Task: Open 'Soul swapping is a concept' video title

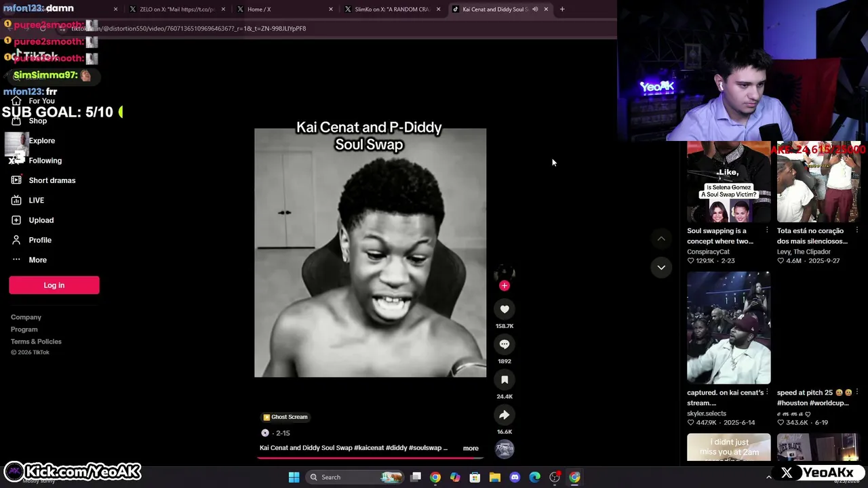Action: (x=720, y=236)
